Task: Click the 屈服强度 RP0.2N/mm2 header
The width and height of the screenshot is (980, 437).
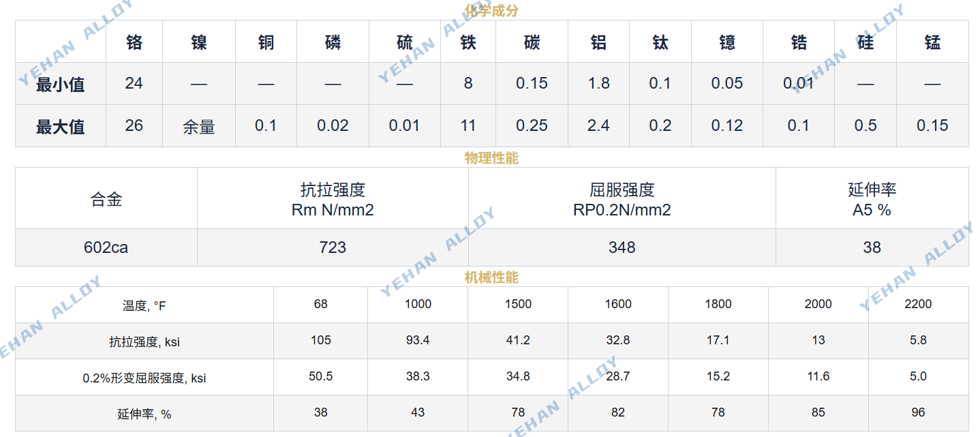Action: click(622, 200)
